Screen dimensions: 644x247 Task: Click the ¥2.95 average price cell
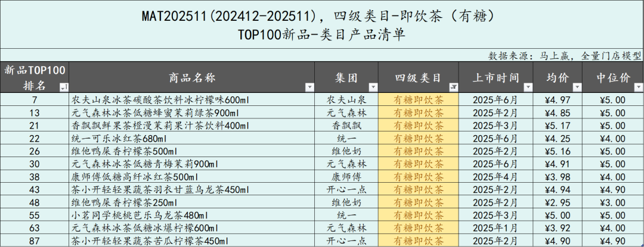558,203
